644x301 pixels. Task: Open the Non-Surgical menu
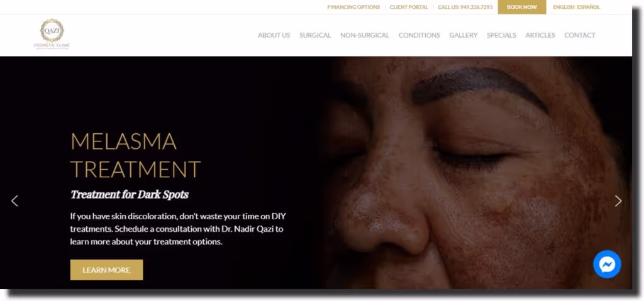(365, 35)
